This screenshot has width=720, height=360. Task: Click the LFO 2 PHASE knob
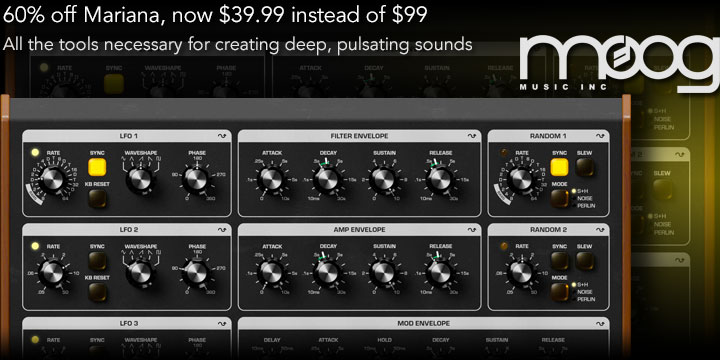tap(197, 273)
